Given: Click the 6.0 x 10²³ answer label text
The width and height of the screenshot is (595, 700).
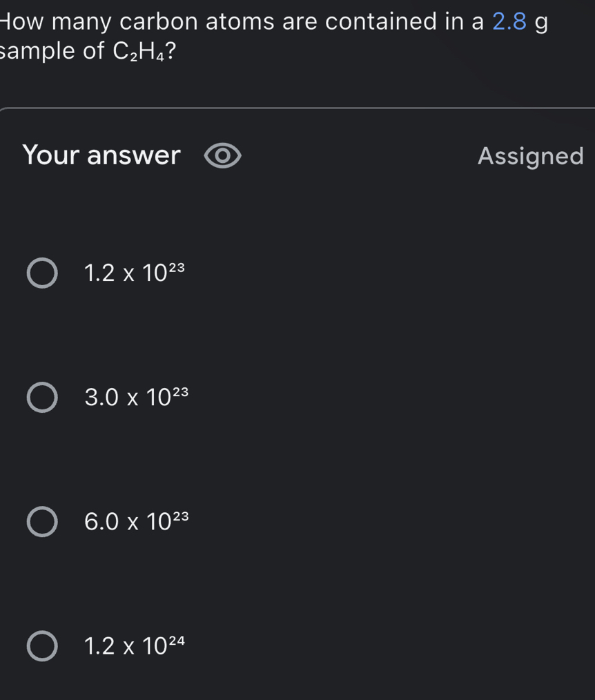Looking at the screenshot, I should pos(137,521).
